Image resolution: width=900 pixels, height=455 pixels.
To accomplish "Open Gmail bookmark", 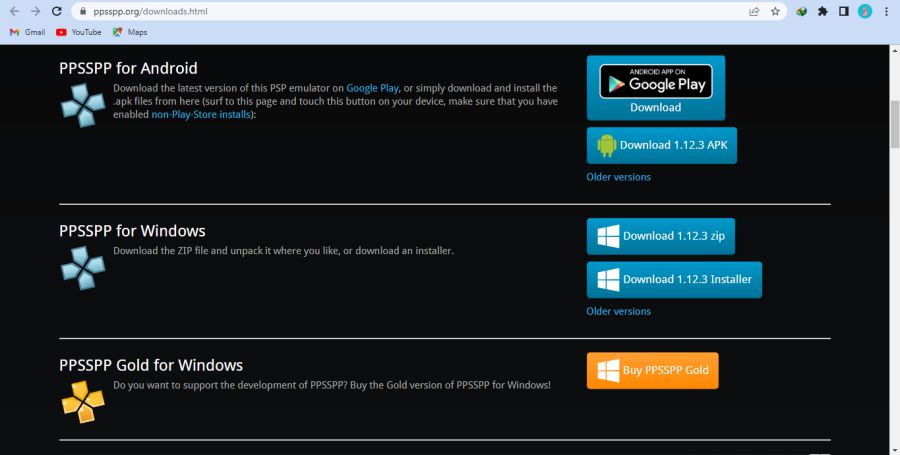I will point(28,32).
